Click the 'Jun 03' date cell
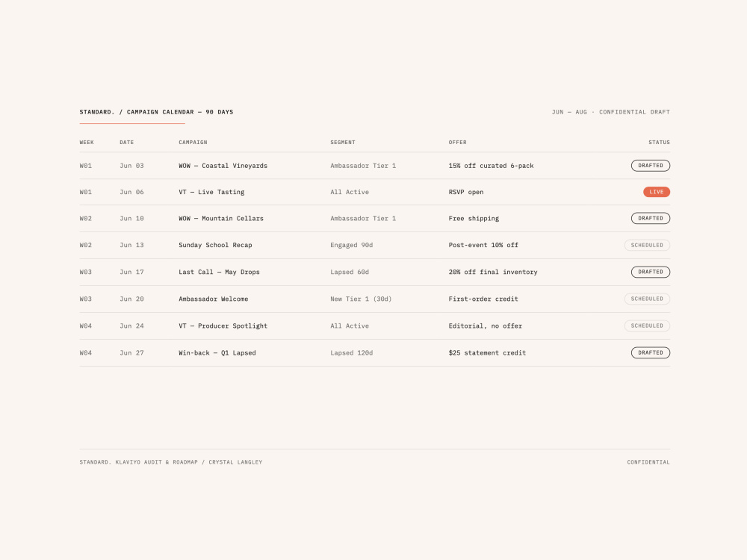Image resolution: width=747 pixels, height=560 pixels. 131,166
